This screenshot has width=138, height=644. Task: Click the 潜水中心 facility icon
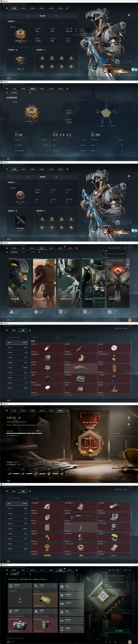62,620
